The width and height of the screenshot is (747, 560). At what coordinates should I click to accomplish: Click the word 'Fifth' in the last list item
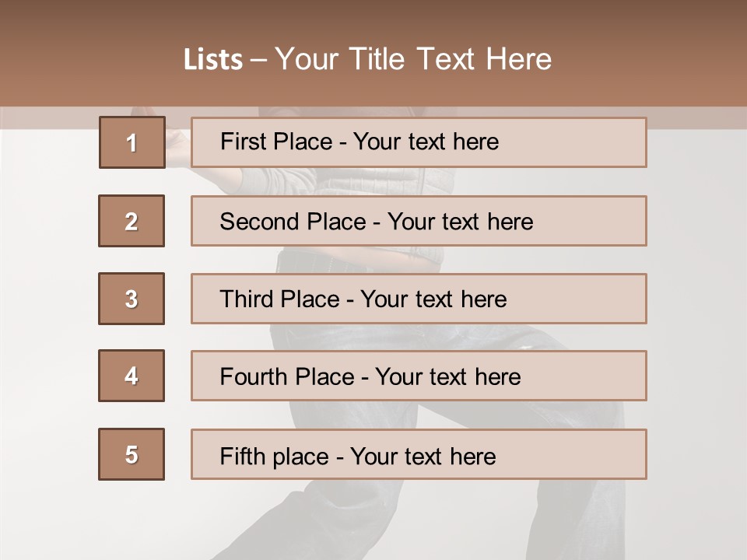pos(243,457)
